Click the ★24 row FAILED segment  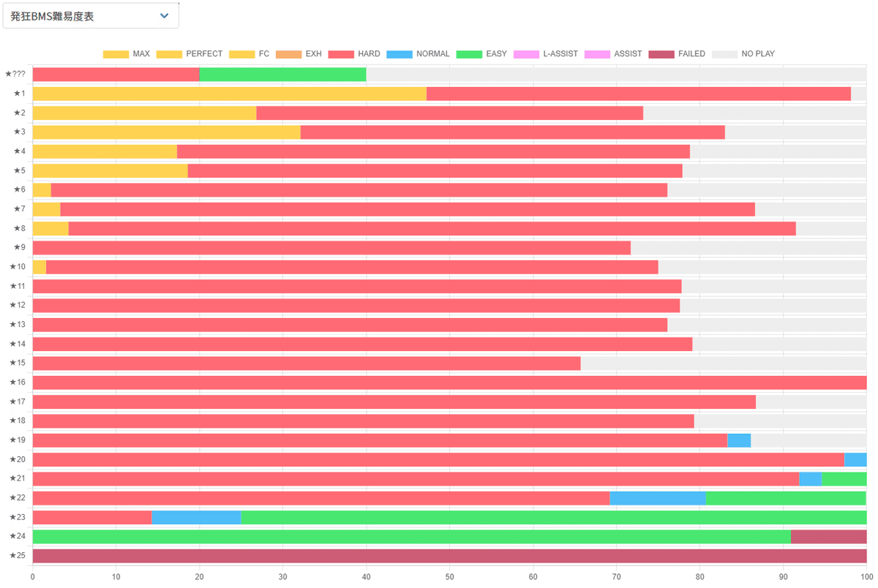point(829,537)
